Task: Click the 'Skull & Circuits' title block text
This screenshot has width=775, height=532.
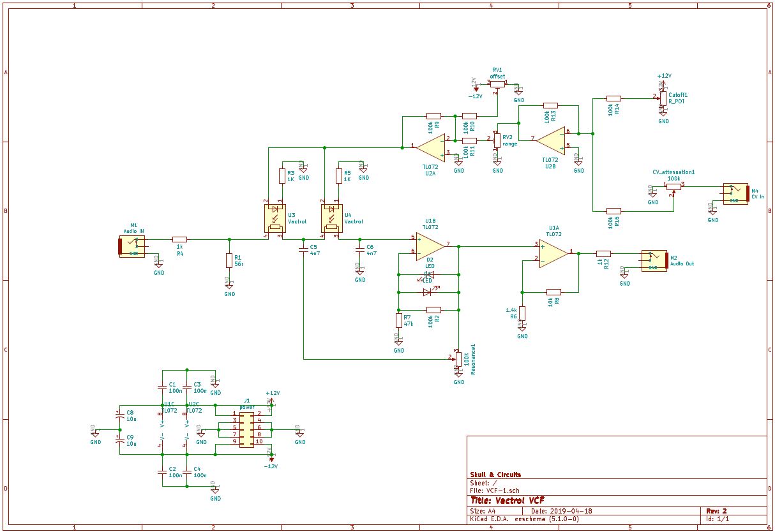Action: click(x=495, y=475)
